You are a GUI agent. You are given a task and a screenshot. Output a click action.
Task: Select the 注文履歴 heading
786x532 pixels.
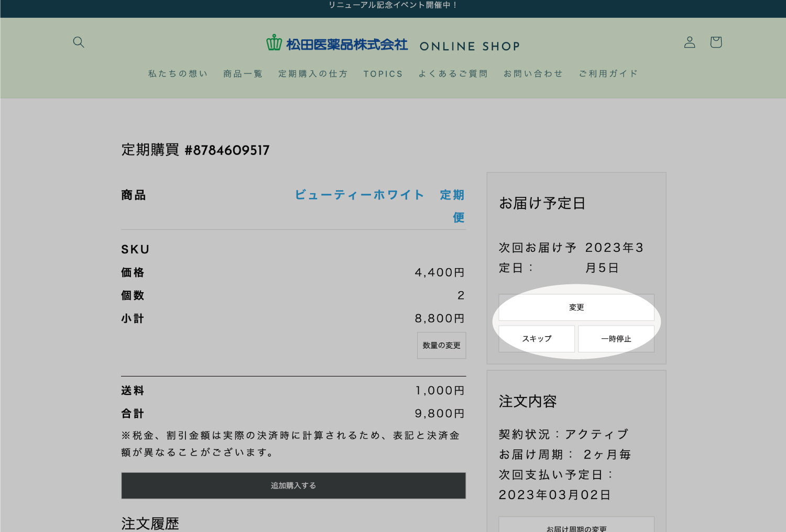150,524
